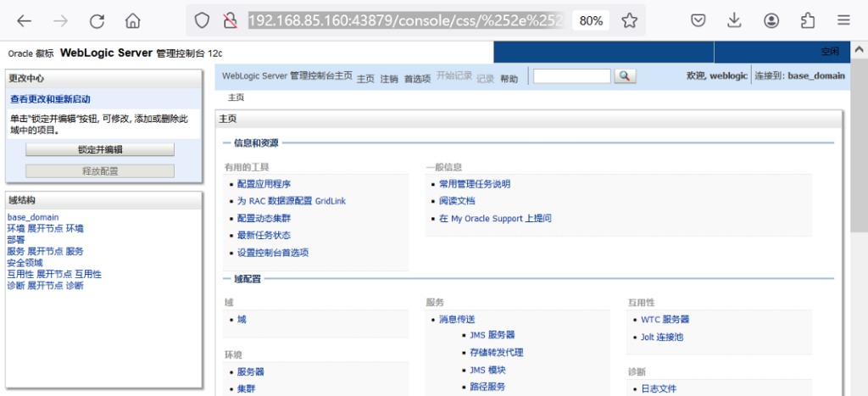Open the 最新任务状态 link
Image resolution: width=868 pixels, height=396 pixels.
(x=264, y=236)
